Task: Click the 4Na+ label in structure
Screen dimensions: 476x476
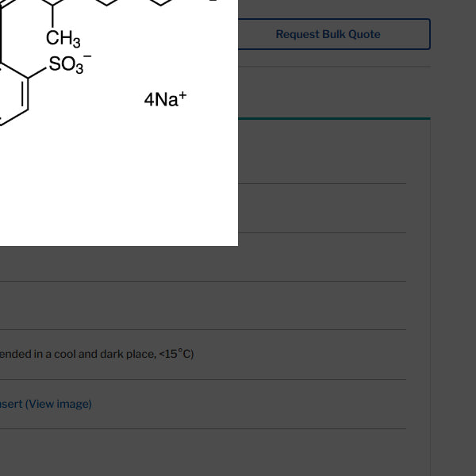Action: [x=166, y=99]
